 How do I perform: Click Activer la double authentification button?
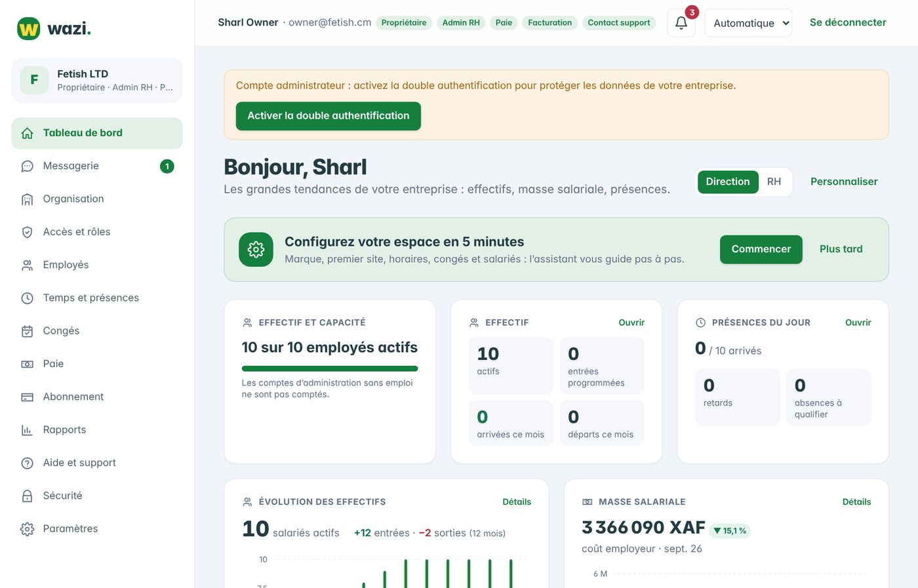pyautogui.click(x=329, y=116)
